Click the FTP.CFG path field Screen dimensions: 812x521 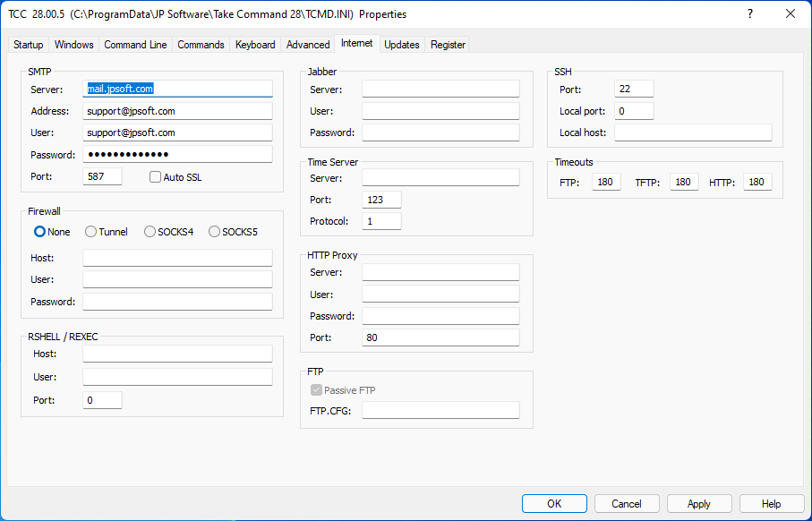(440, 411)
